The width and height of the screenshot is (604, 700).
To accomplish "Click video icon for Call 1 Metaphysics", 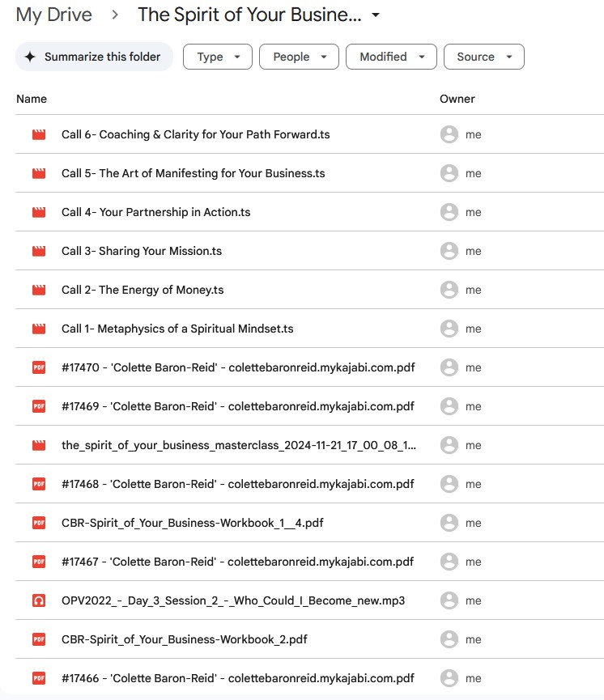I will point(38,329).
